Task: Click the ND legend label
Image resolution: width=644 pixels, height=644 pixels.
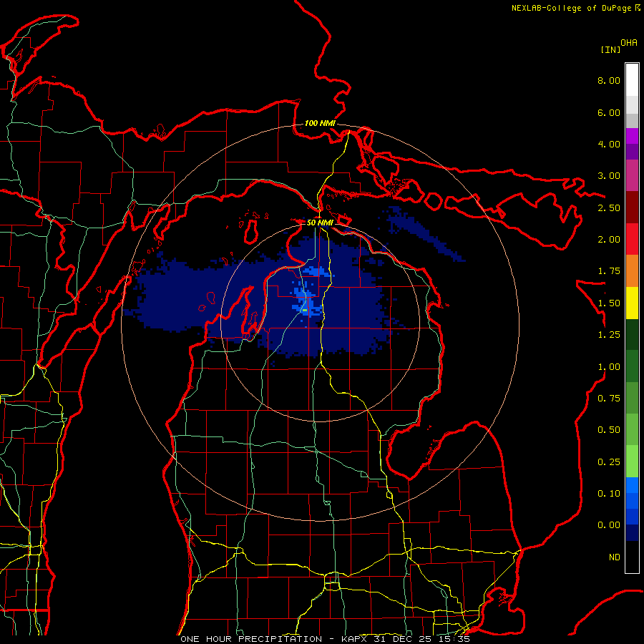Action: (615, 557)
